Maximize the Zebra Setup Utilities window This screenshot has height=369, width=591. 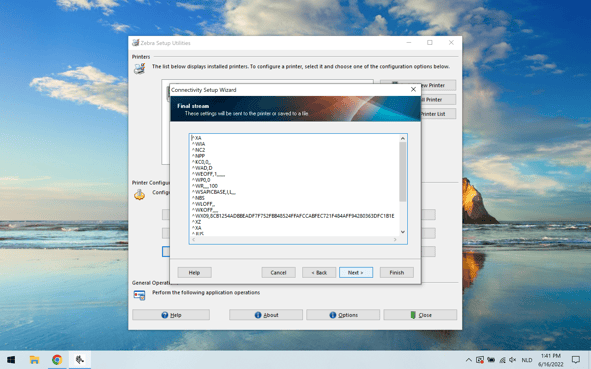430,43
